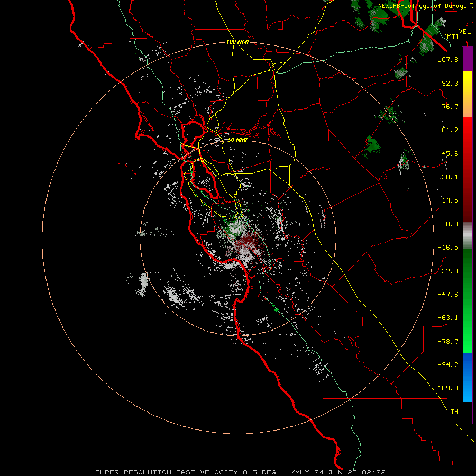Click the black TH segment of the color bar
Viewport: 476px width, 476px height.
pyautogui.click(x=467, y=413)
